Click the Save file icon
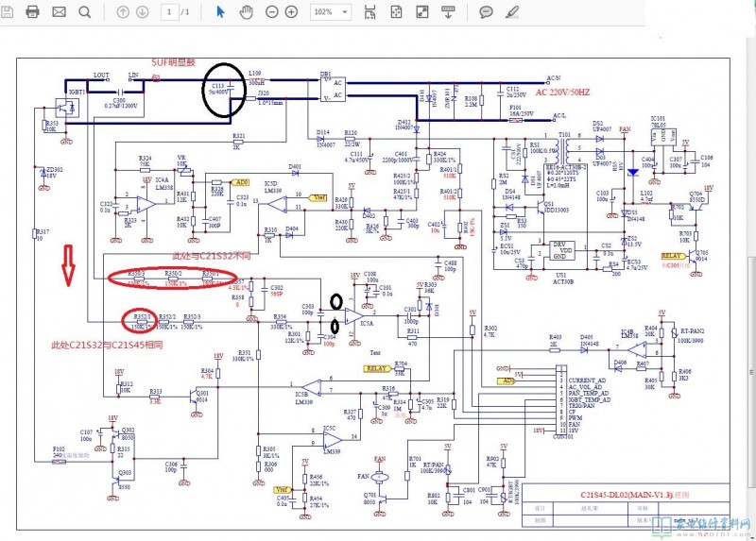Viewport: 756px width, 541px height. (x=7, y=11)
